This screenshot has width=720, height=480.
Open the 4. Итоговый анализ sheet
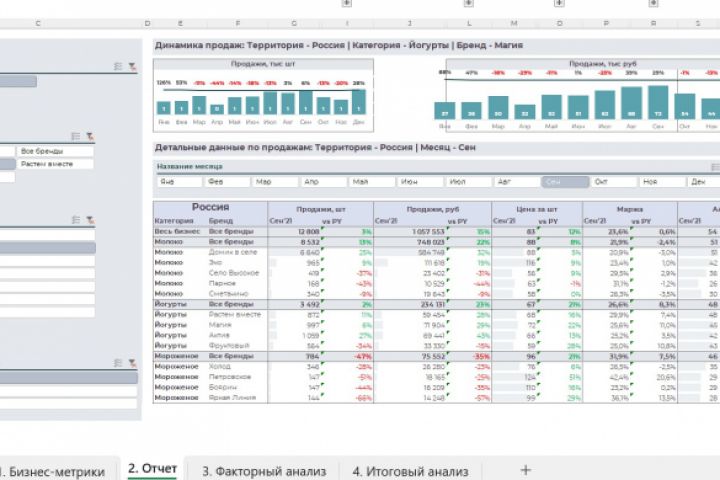(x=411, y=471)
